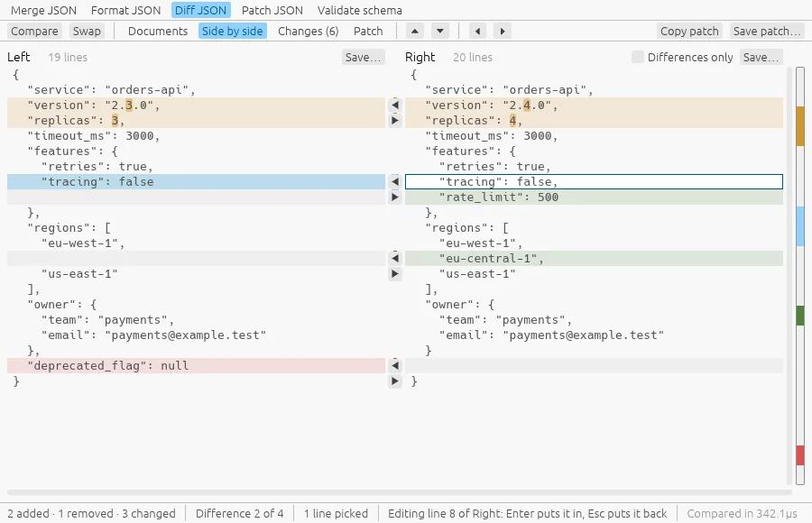The width and height of the screenshot is (812, 523).
Task: Click Save… for the Right document
Action: point(761,57)
